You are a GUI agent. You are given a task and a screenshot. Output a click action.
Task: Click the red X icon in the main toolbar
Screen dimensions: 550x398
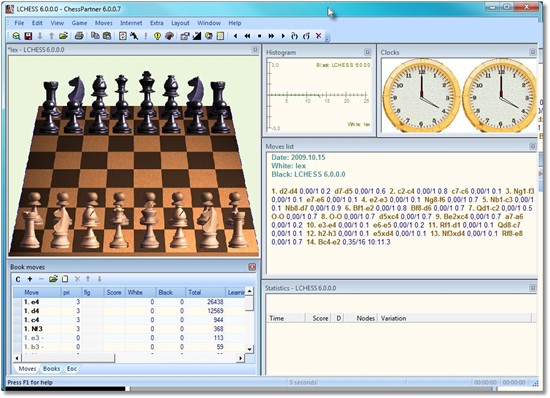[x=318, y=35]
